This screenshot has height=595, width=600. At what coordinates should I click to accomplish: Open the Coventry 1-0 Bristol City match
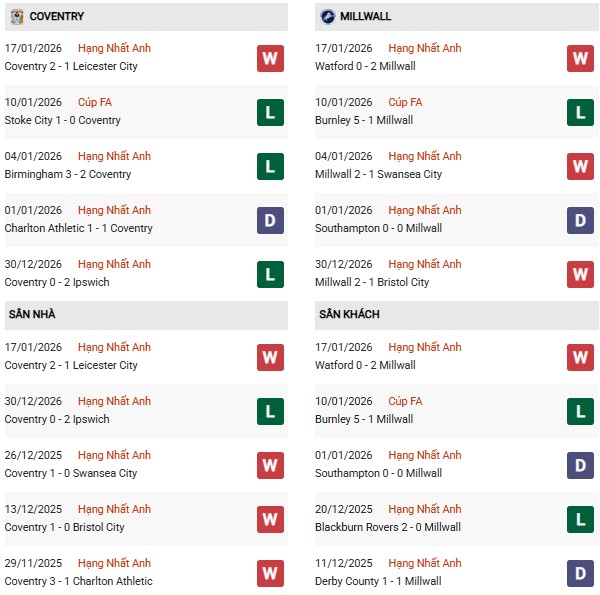tap(65, 527)
